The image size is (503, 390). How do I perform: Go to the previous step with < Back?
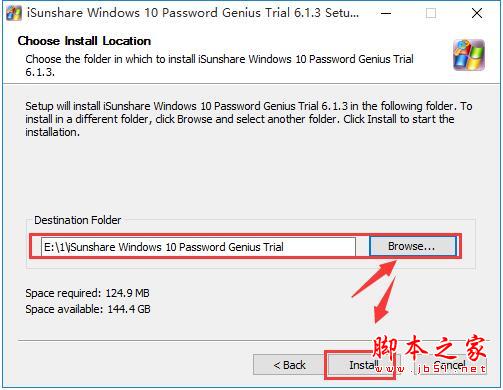[x=289, y=365]
